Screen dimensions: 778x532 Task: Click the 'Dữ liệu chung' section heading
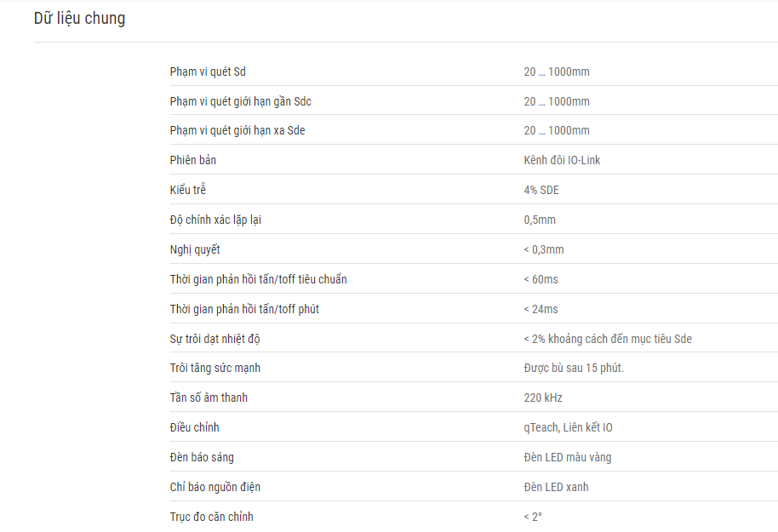tap(79, 19)
